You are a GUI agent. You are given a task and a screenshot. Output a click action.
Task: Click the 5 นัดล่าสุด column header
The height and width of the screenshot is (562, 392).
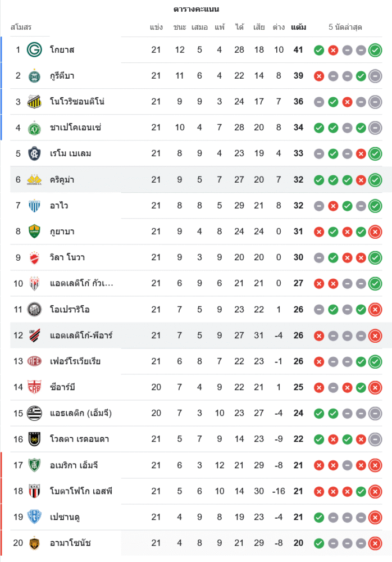pyautogui.click(x=345, y=27)
